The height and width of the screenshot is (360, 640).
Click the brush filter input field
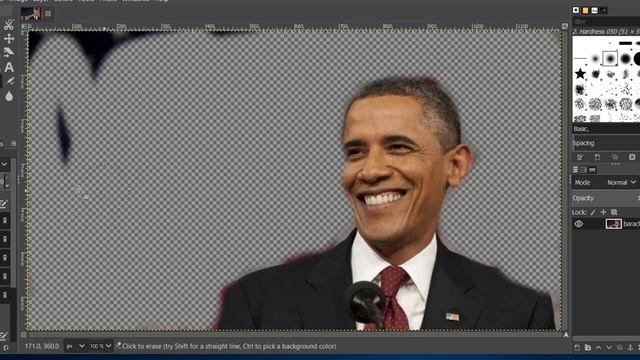(606, 22)
